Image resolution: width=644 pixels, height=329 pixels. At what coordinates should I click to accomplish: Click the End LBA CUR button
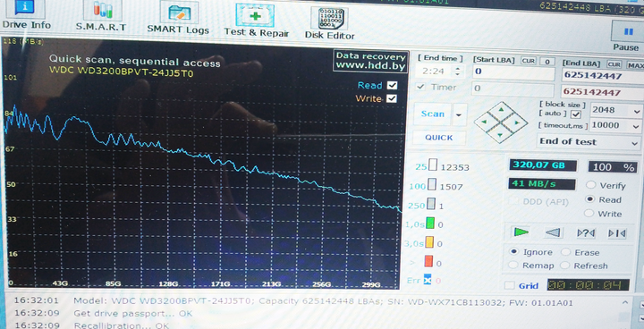click(614, 64)
